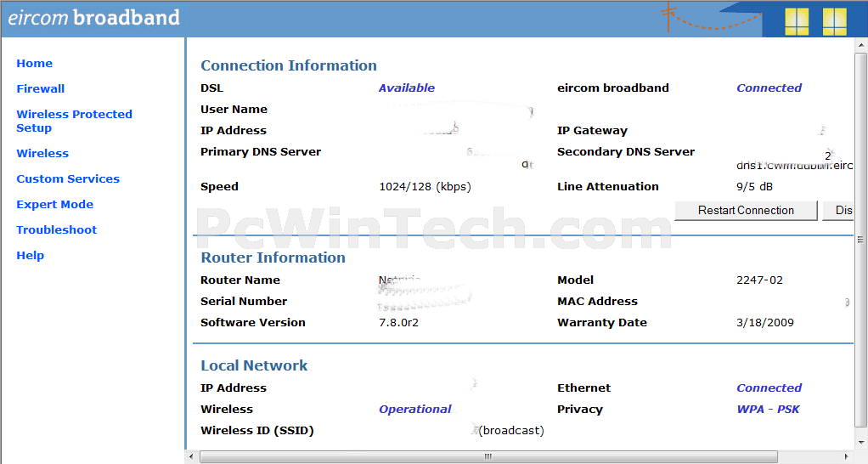Click the Secondary DNS Server label
This screenshot has height=464, width=868.
626,152
